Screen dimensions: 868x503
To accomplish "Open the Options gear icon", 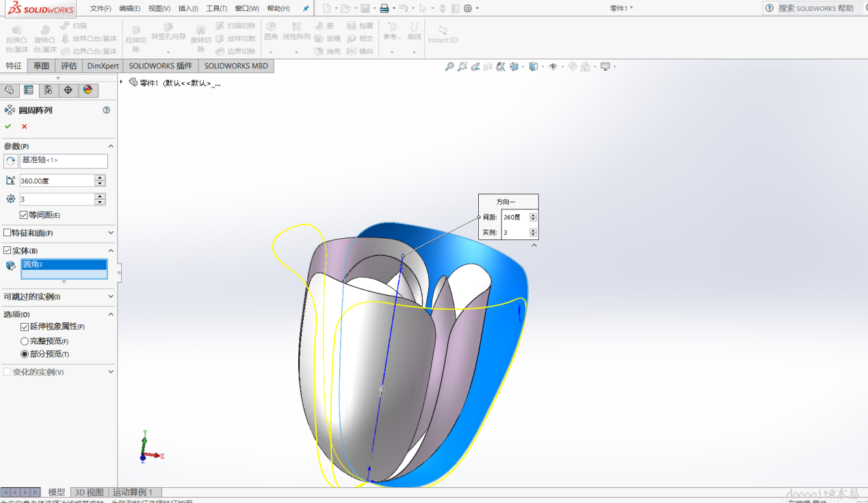I will point(468,8).
